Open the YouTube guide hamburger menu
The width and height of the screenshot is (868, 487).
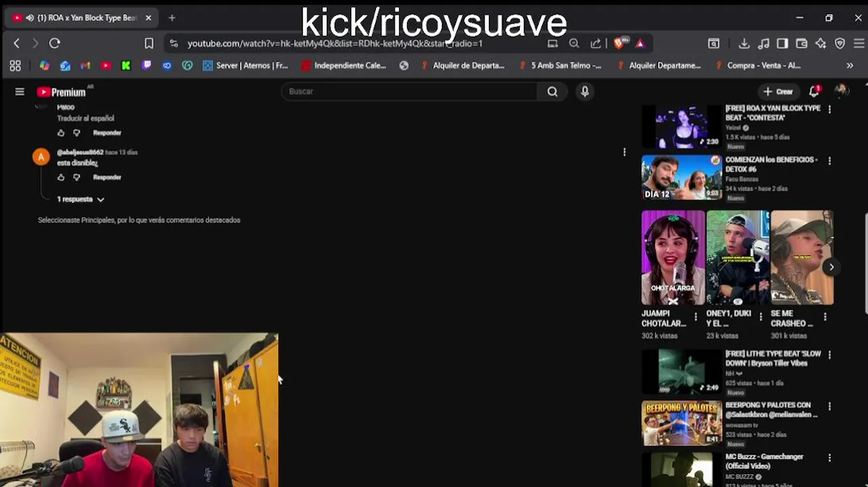coord(20,92)
